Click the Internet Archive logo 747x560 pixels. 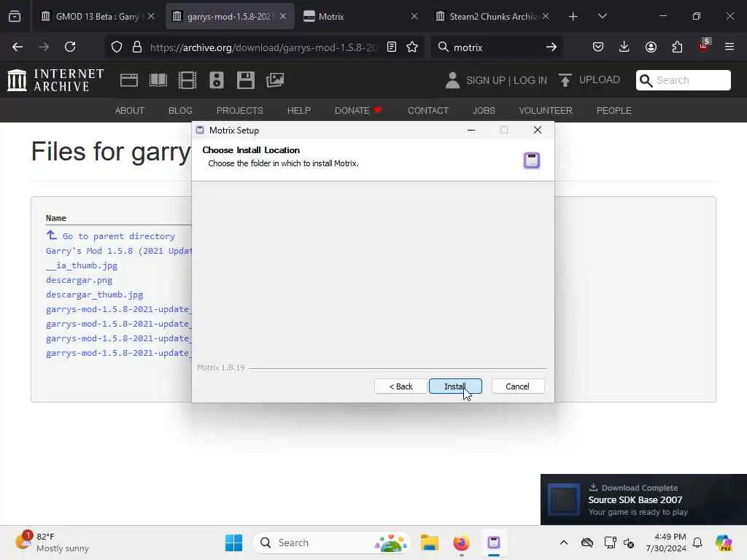[x=55, y=80]
